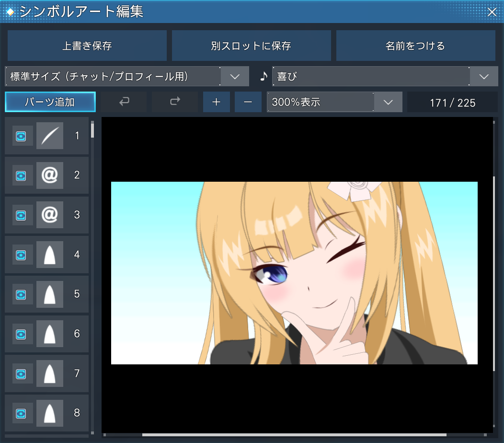
Task: Toggle the eye icon on layer 3
Action: tap(21, 216)
